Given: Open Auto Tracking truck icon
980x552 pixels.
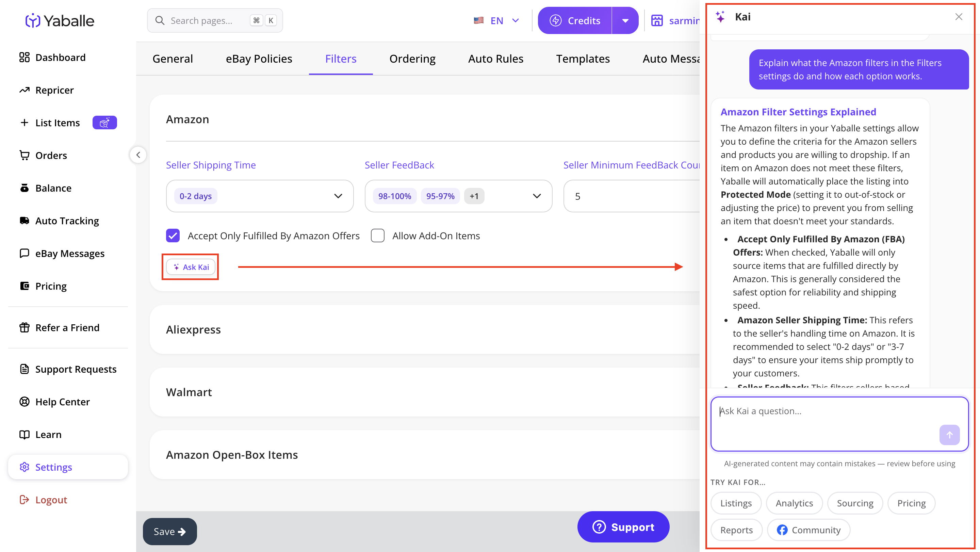Looking at the screenshot, I should coord(24,221).
